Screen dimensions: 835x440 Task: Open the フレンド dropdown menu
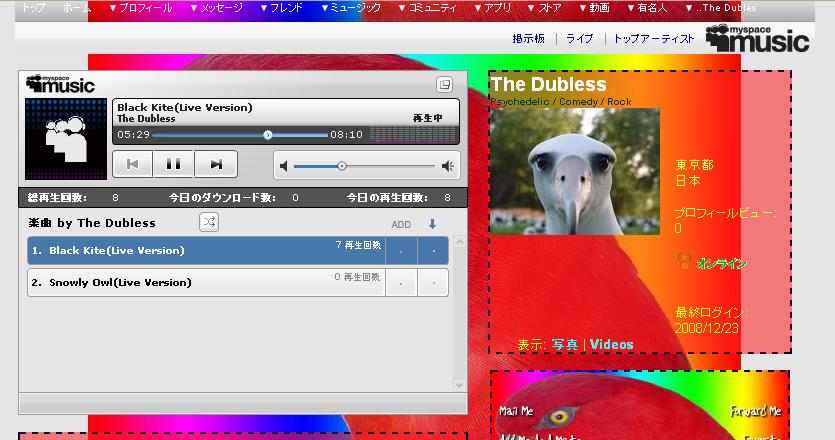click(x=282, y=8)
